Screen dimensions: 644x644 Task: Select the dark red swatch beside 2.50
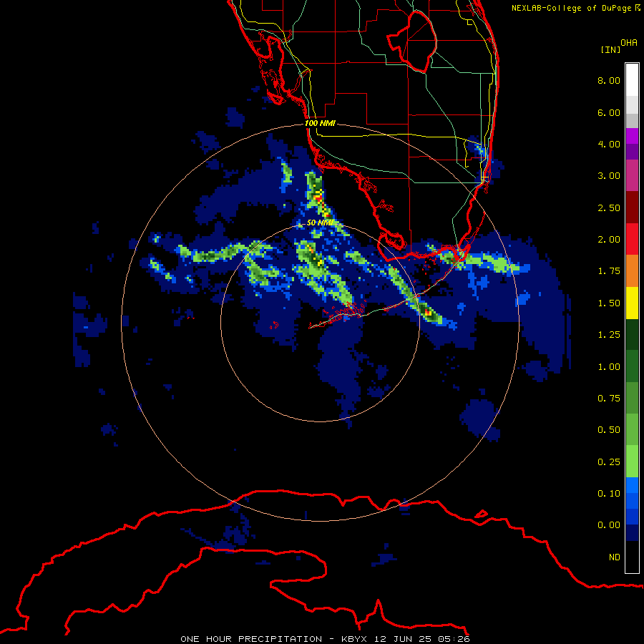pos(632,208)
